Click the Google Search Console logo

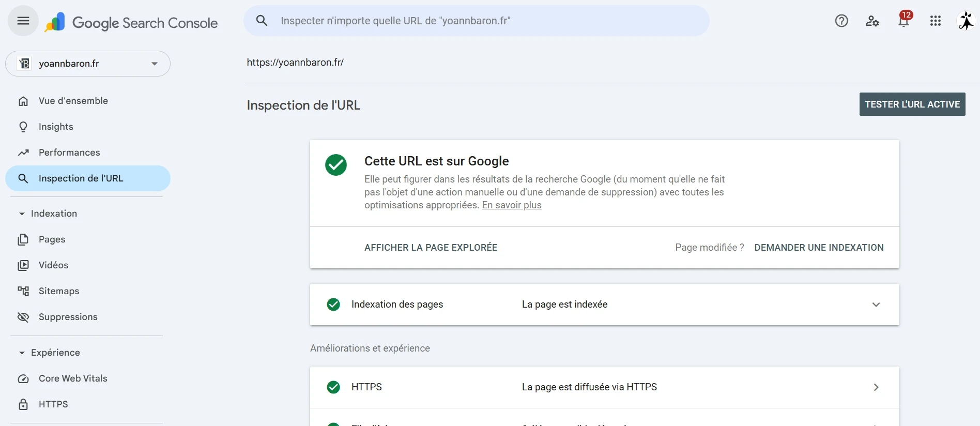coord(131,22)
